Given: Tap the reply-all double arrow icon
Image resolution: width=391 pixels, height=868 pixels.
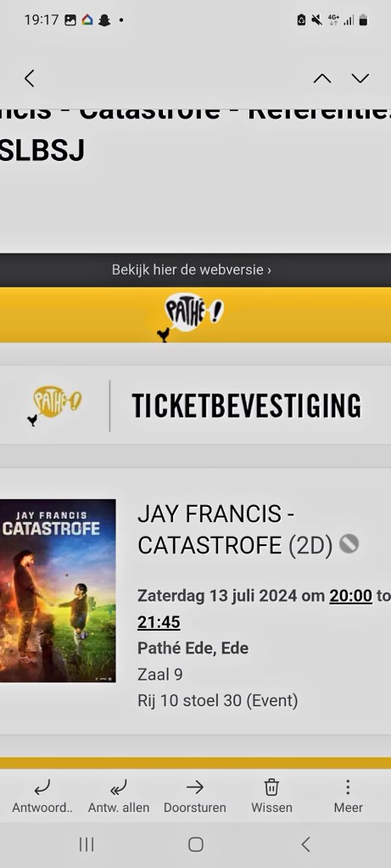Looking at the screenshot, I should pos(119,787).
